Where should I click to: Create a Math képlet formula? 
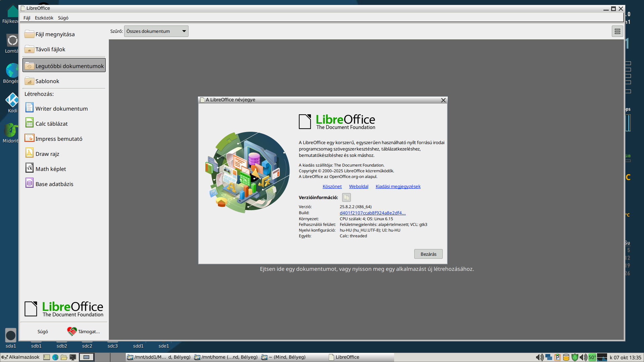pos(50,169)
